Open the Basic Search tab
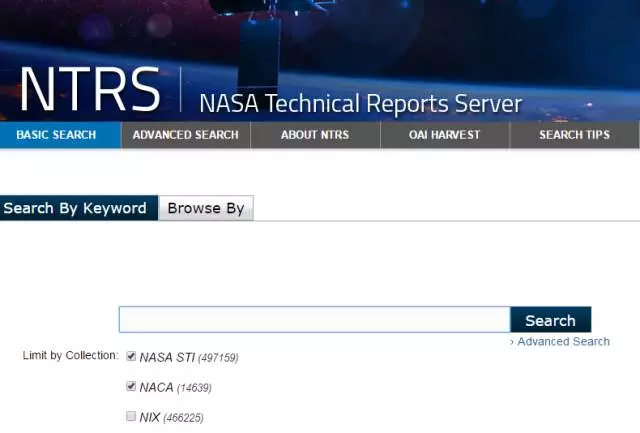 (60, 135)
